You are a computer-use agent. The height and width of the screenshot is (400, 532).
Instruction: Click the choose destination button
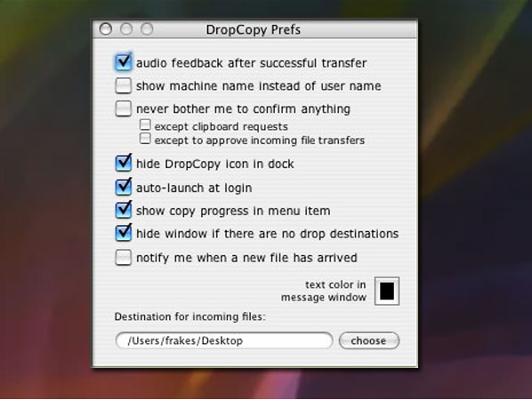[369, 340]
